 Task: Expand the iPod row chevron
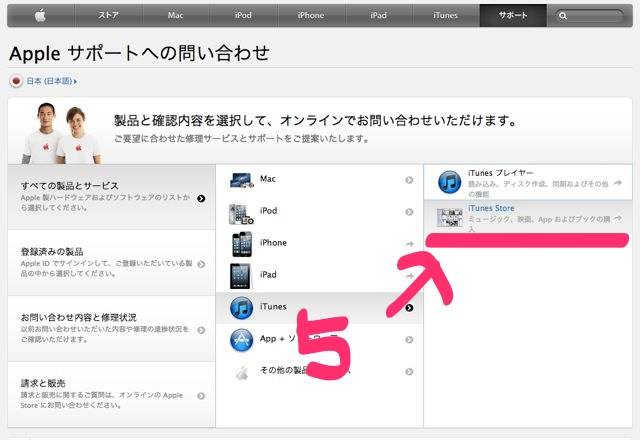point(409,212)
